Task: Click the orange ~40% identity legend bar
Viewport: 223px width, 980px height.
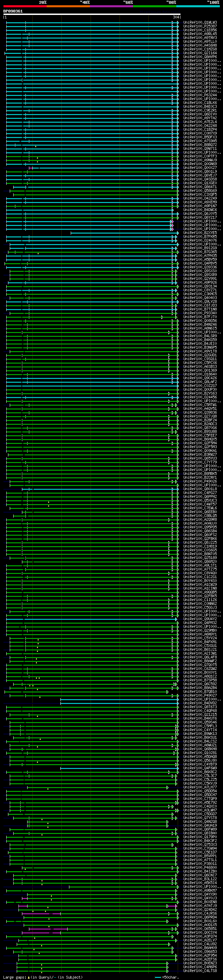Action: pos(68,6)
